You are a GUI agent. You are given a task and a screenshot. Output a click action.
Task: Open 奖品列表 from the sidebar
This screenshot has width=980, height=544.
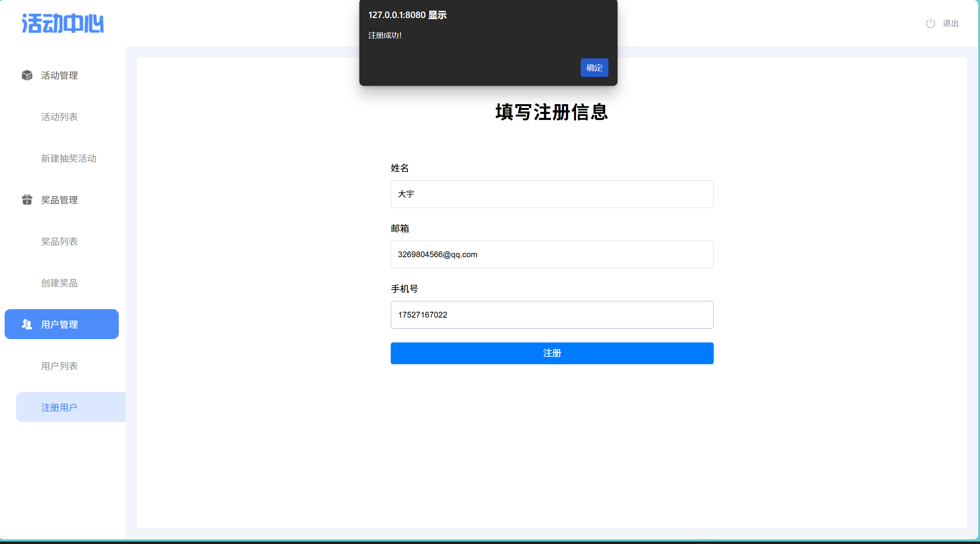(59, 241)
